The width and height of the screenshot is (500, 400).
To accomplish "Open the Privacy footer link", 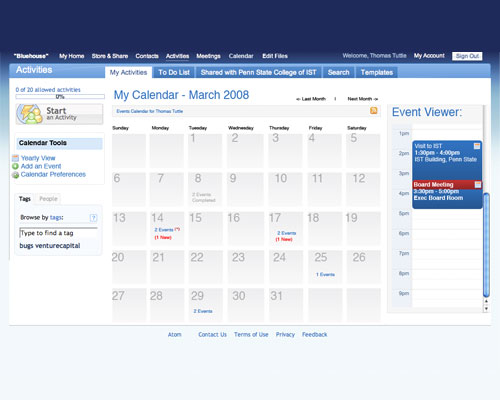I will click(x=285, y=334).
